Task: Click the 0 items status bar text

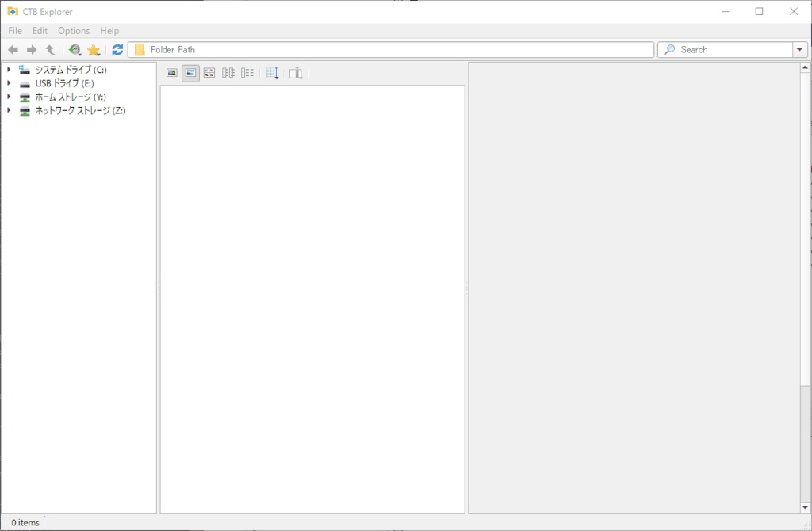Action: [25, 523]
